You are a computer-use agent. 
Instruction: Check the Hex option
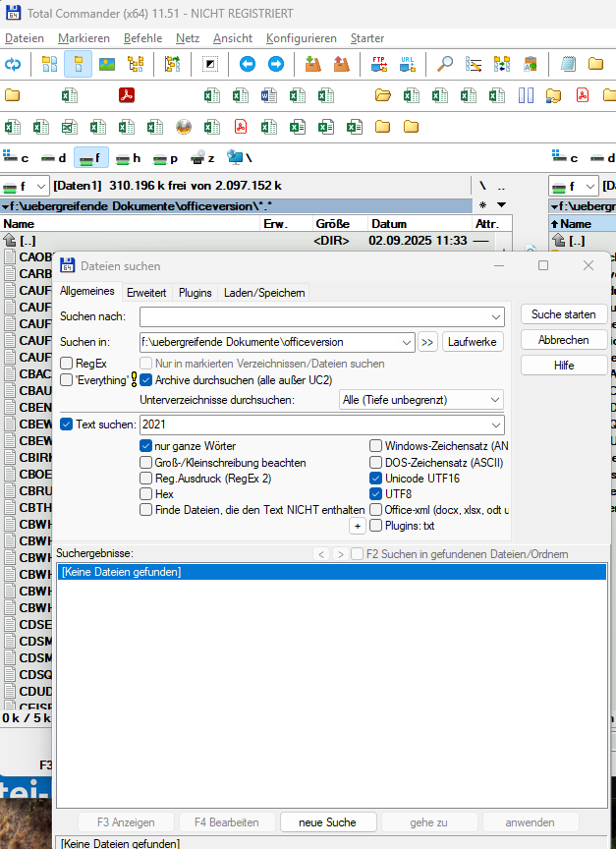coord(145,494)
